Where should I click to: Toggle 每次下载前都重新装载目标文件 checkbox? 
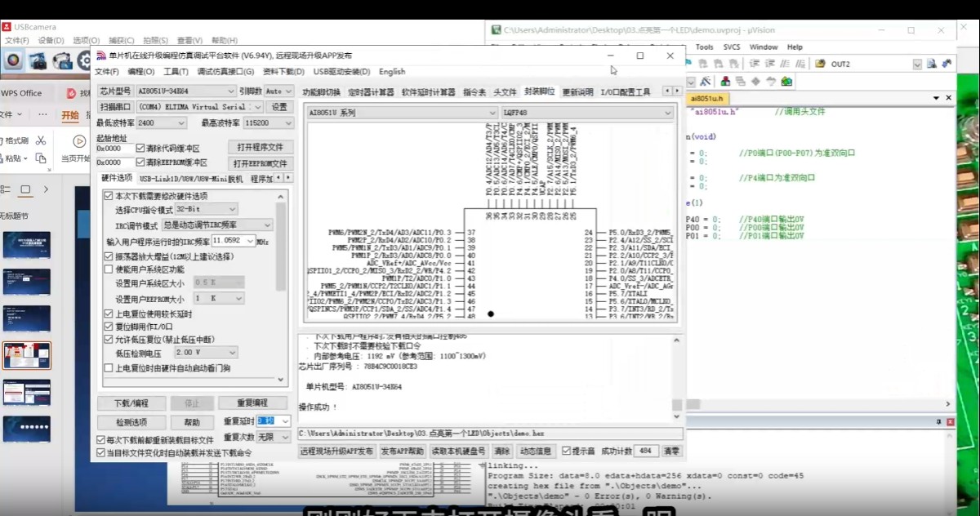(x=102, y=440)
